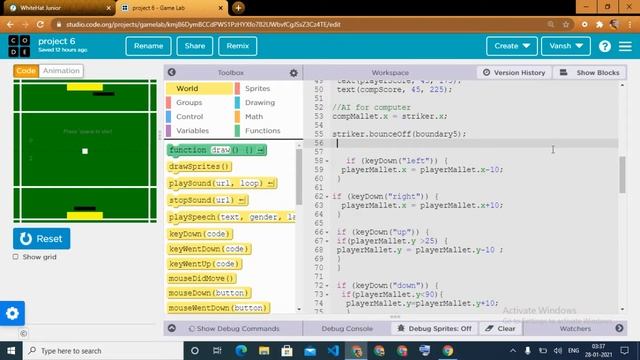
Task: Click the drawSprites() block
Action: (x=200, y=167)
